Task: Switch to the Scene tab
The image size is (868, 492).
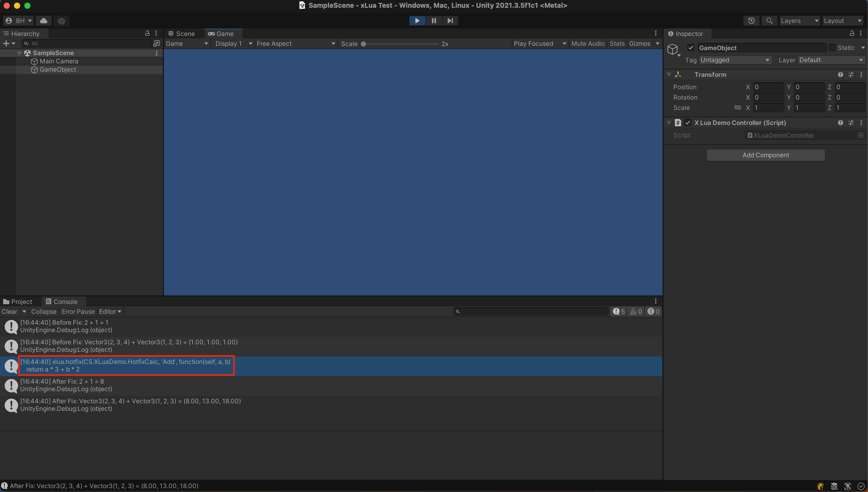Action: click(x=182, y=33)
